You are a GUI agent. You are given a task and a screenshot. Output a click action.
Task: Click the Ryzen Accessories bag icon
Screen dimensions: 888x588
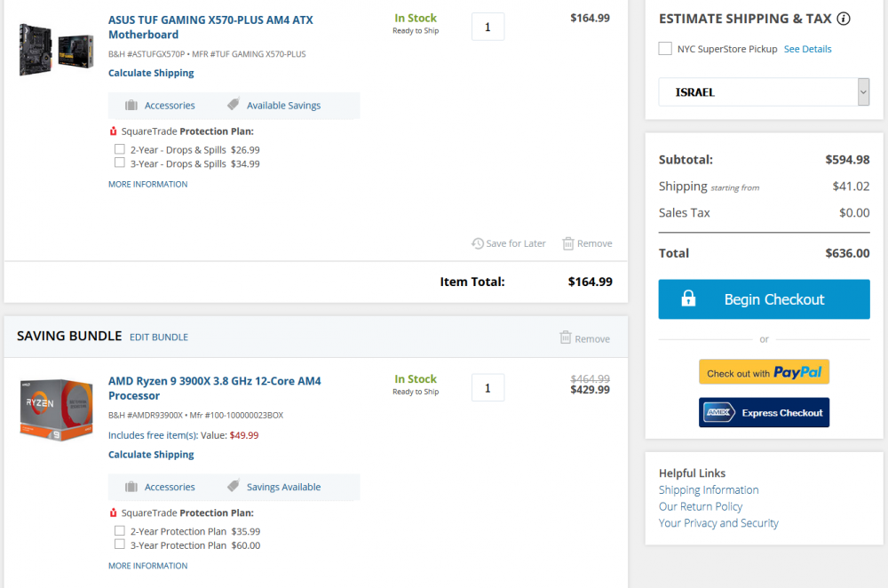[x=131, y=487]
